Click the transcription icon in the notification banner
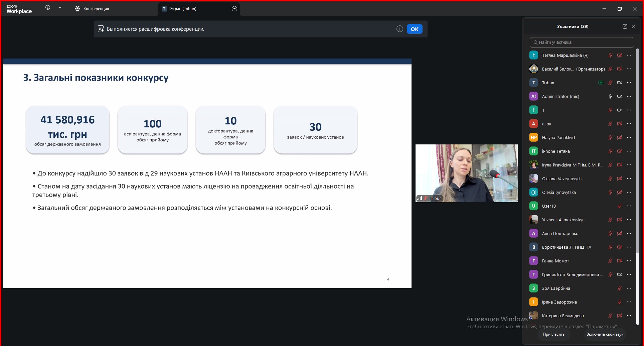This screenshot has height=346, width=644. pyautogui.click(x=101, y=29)
